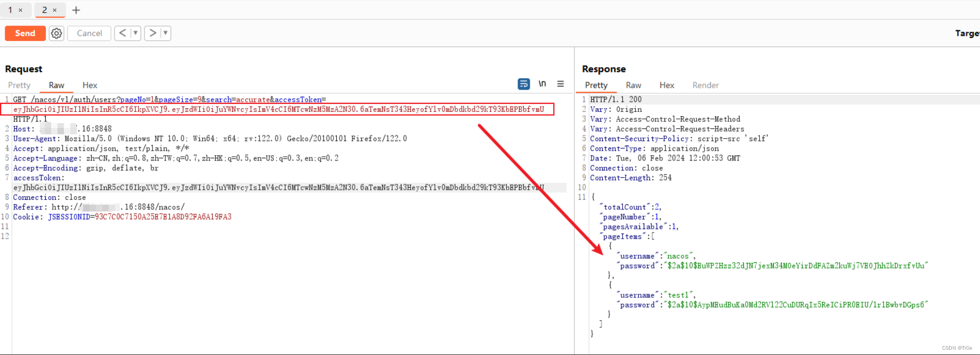
Task: Click the Date response header
Action: click(665, 158)
